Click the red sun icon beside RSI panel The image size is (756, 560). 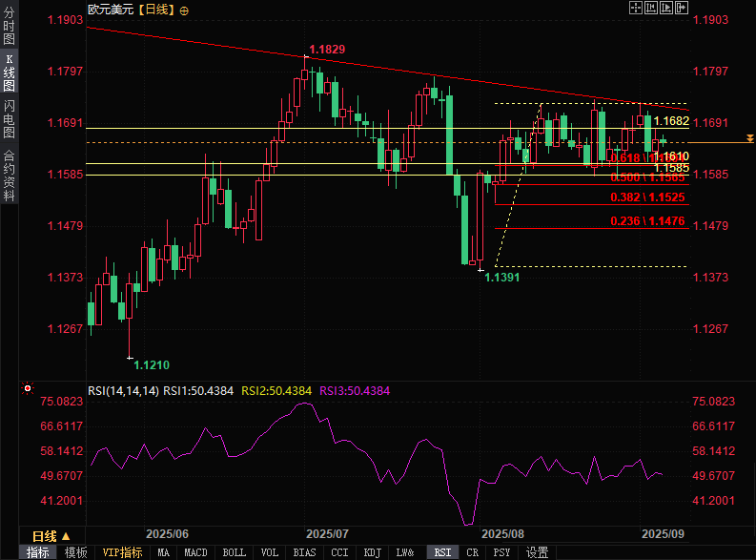pyautogui.click(x=28, y=388)
